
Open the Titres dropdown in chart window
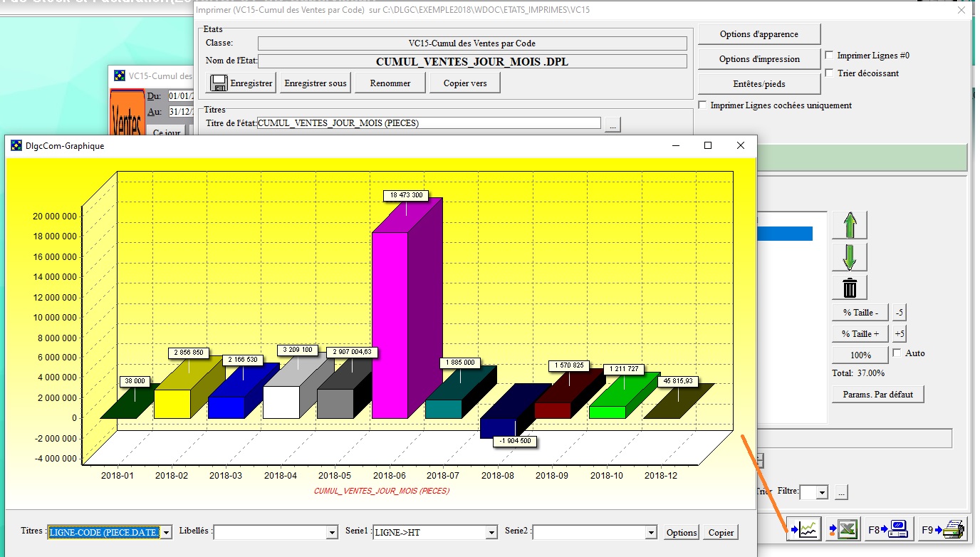click(166, 532)
